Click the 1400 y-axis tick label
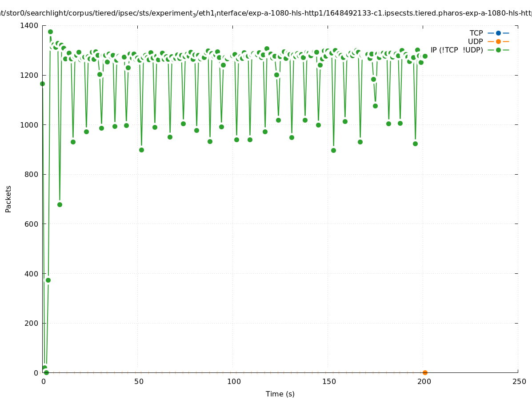The width and height of the screenshot is (532, 400). click(29, 26)
